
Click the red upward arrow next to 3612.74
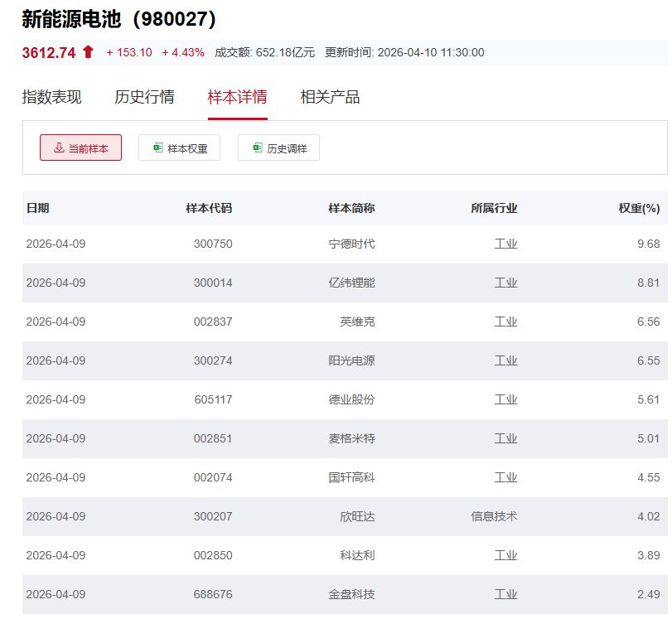coord(89,51)
